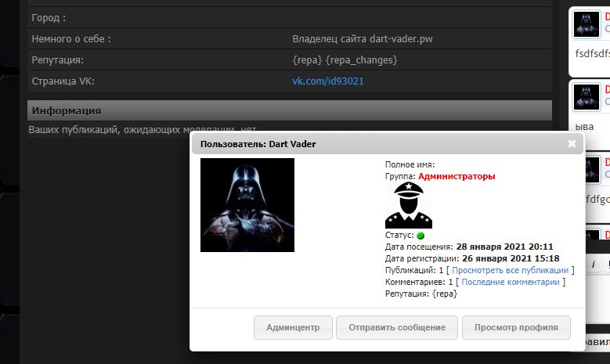Close the Dart Vader user popup
Screen dimensions: 610x364
point(572,143)
